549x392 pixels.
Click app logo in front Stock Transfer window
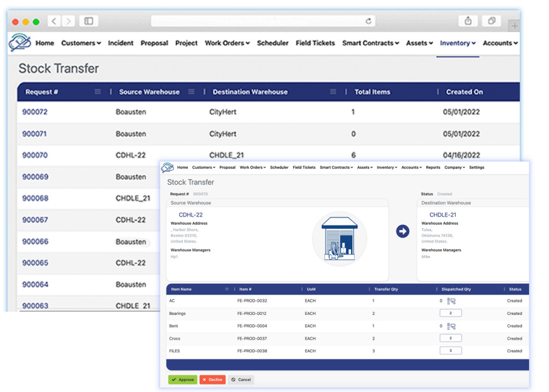pos(167,167)
